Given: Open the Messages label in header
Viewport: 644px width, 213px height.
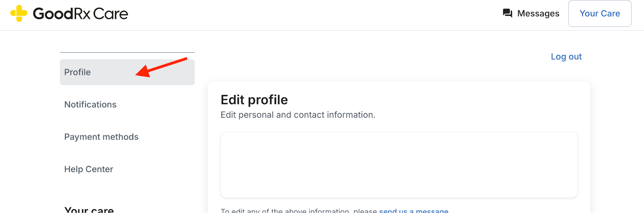Looking at the screenshot, I should pyautogui.click(x=538, y=14).
